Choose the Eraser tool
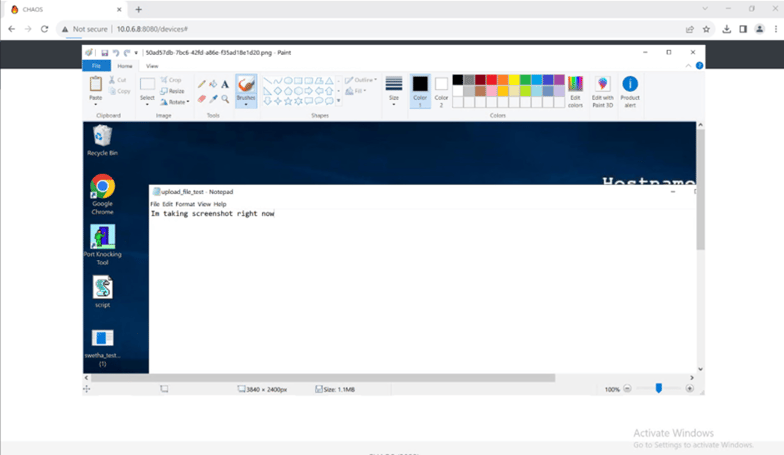The image size is (784, 455). click(x=202, y=99)
